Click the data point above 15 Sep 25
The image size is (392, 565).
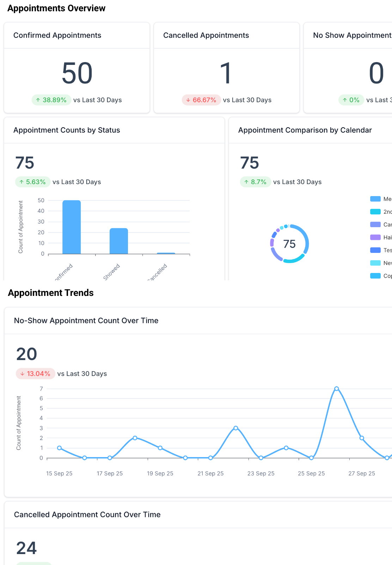59,448
